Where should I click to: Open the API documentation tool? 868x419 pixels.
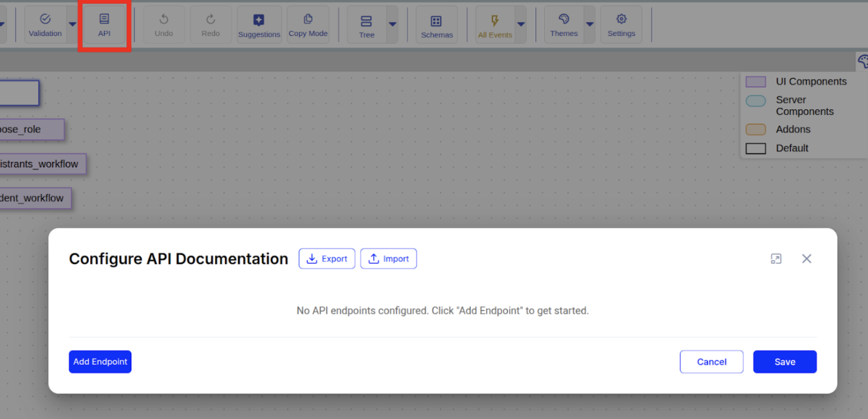point(104,25)
